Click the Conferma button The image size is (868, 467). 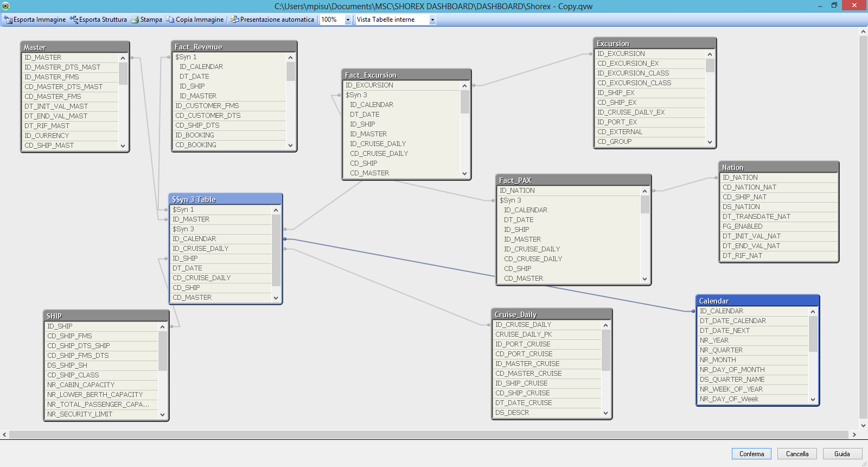[751, 454]
